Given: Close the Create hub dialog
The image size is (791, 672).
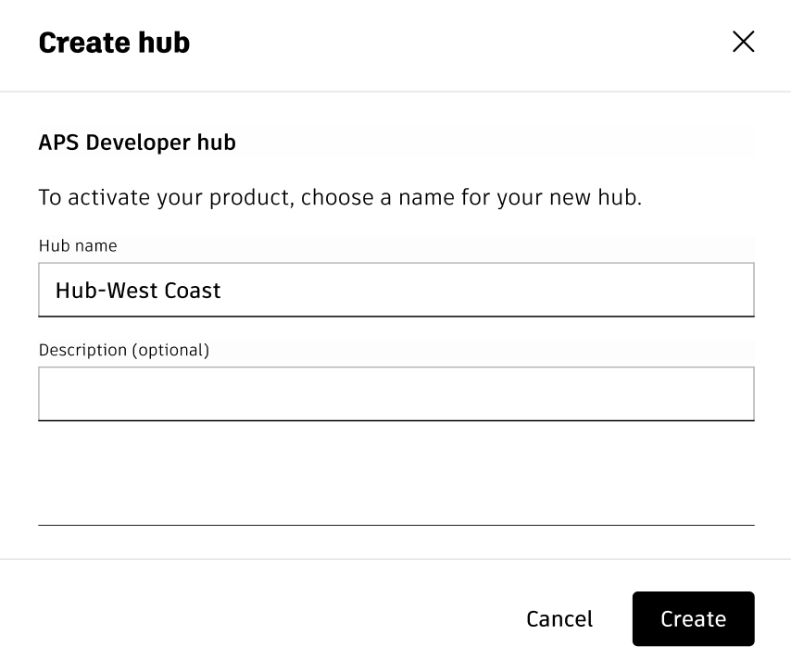Looking at the screenshot, I should click(743, 42).
